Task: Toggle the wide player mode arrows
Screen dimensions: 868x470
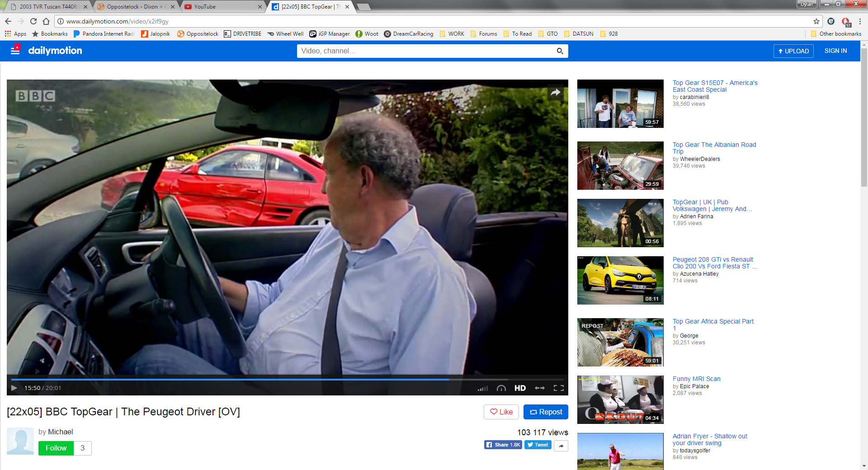Action: tap(540, 388)
